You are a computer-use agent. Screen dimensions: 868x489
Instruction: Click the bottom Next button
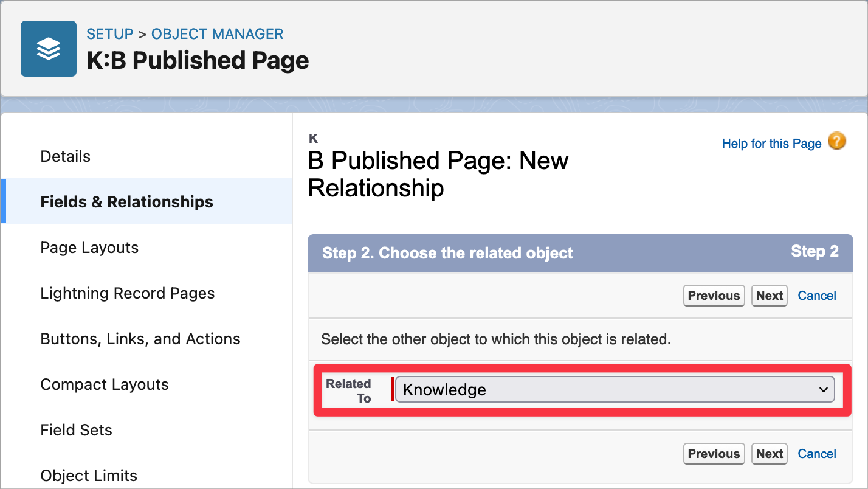click(x=769, y=454)
